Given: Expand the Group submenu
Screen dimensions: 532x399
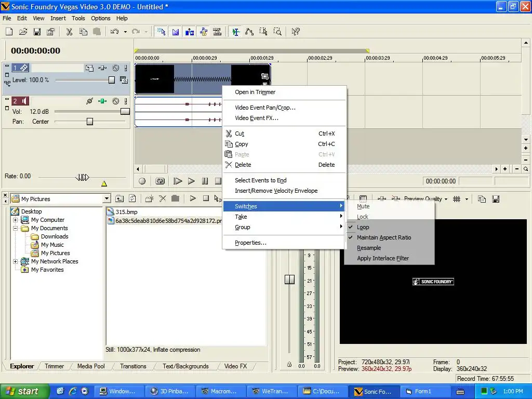Looking at the screenshot, I should [284, 227].
